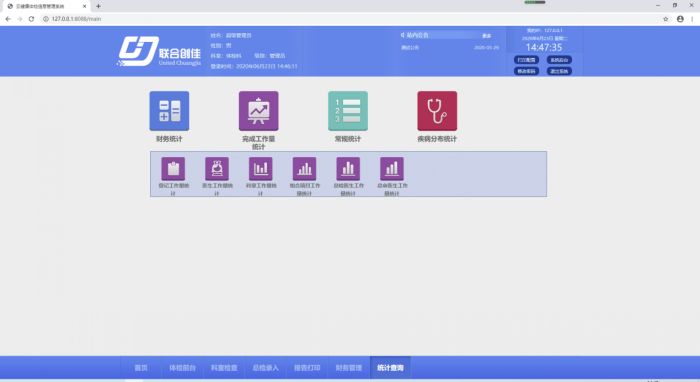Switch to the 报告打印 bottom tab
The width and height of the screenshot is (700, 382).
tap(307, 368)
